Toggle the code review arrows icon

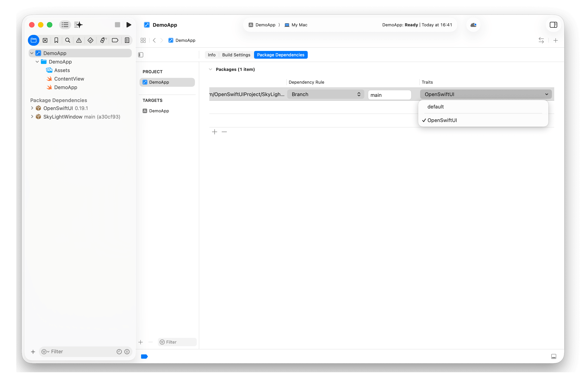click(x=541, y=40)
